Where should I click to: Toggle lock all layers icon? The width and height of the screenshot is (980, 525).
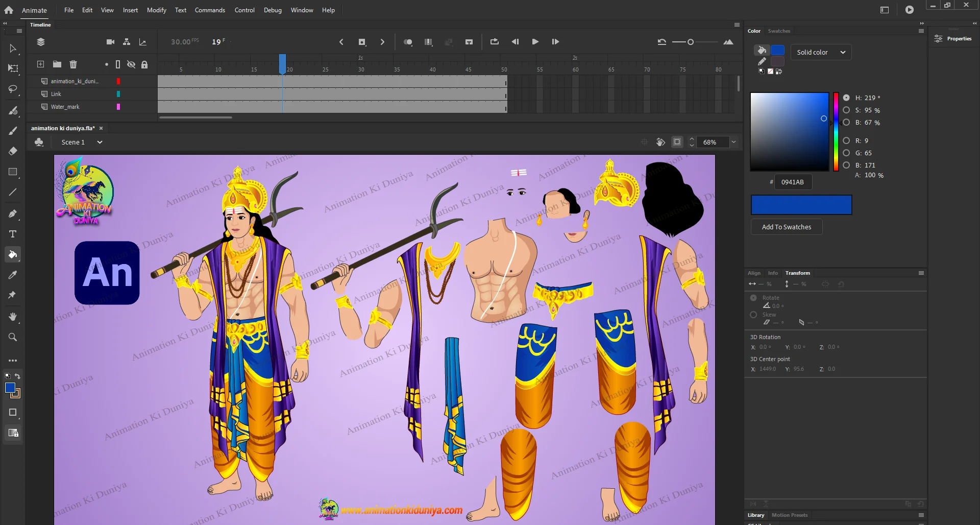click(144, 64)
